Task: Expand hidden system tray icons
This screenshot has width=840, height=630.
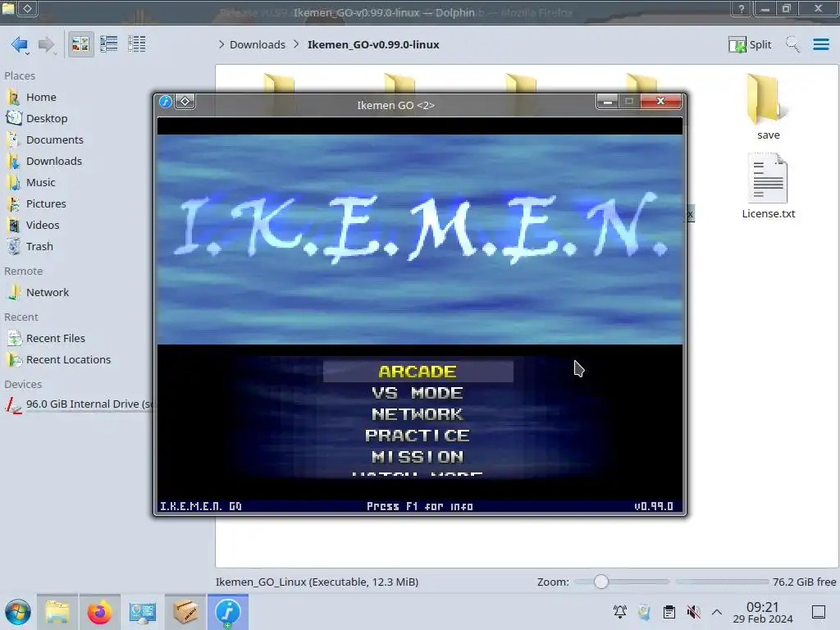Action: coord(717,612)
